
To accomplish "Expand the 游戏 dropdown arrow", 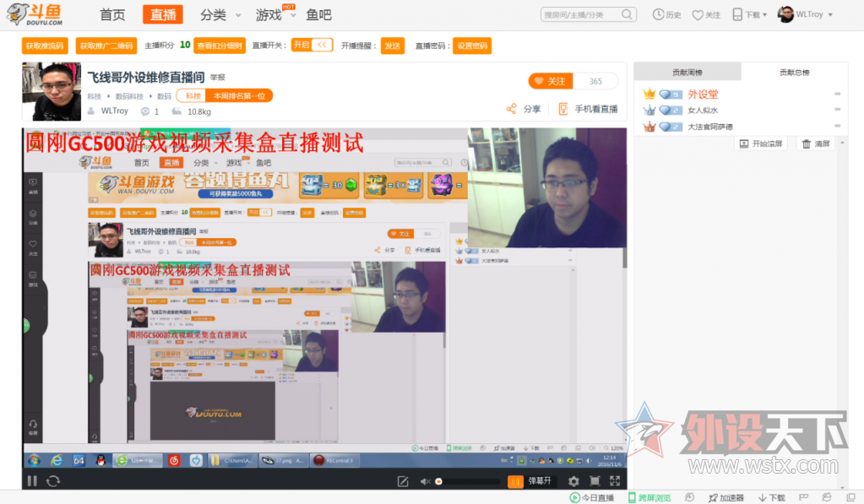I will point(293,15).
